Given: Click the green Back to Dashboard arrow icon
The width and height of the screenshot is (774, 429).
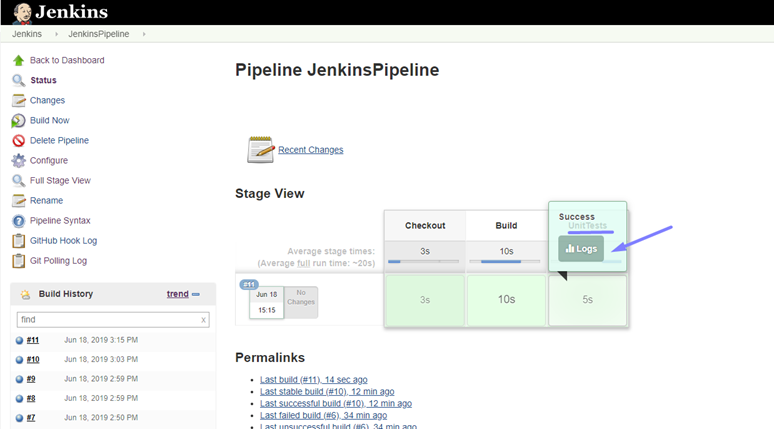Looking at the screenshot, I should 18,60.
